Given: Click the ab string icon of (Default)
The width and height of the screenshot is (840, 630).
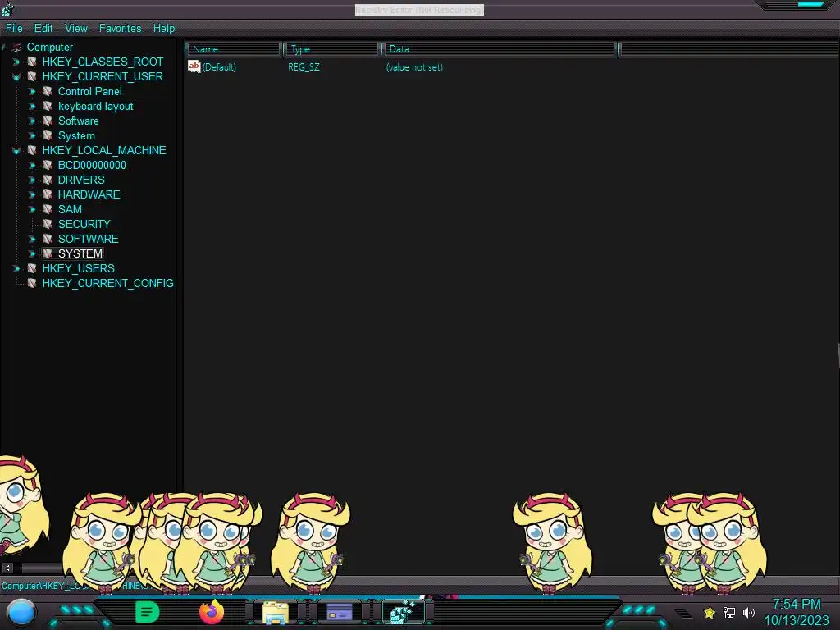Looking at the screenshot, I should 194,66.
